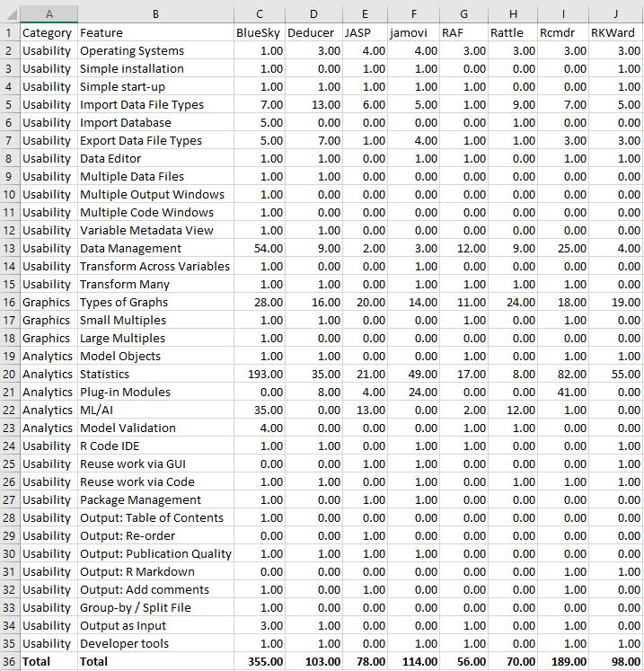644x671 pixels.
Task: Select the Import Data File Types cell
Action: pos(155,105)
